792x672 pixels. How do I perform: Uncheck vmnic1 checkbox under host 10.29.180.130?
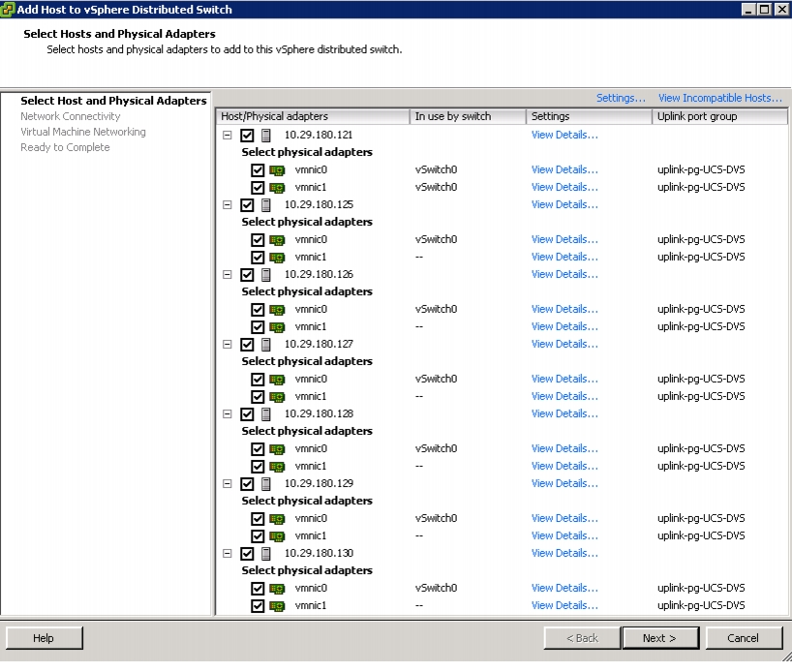[258, 606]
